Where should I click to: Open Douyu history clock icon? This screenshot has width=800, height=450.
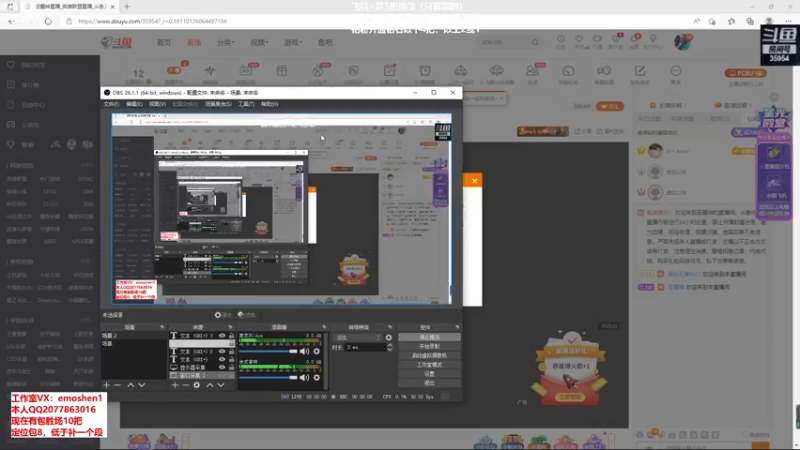coord(561,39)
